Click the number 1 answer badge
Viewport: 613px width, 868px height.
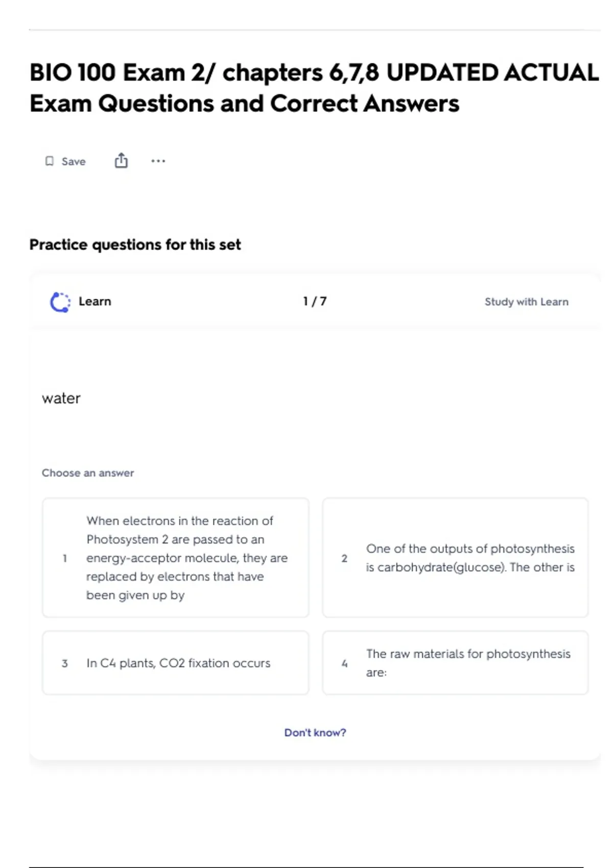[x=65, y=558]
